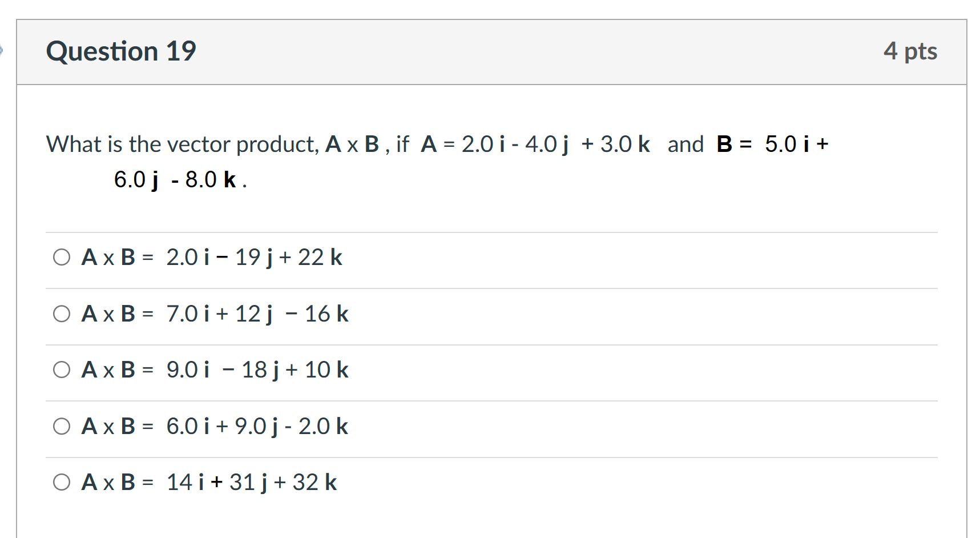Choose the first answer option's radio circle
The width and height of the screenshot is (980, 538).
(62, 257)
